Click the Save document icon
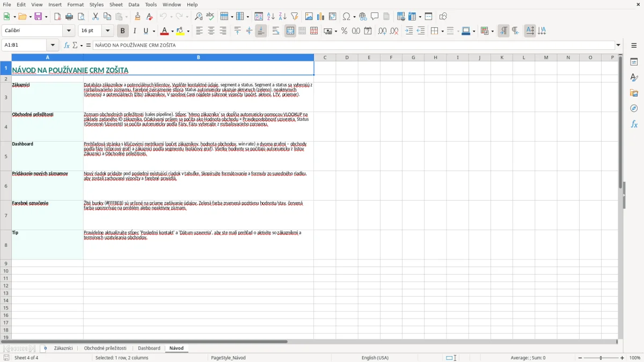644x362 pixels. click(38, 17)
